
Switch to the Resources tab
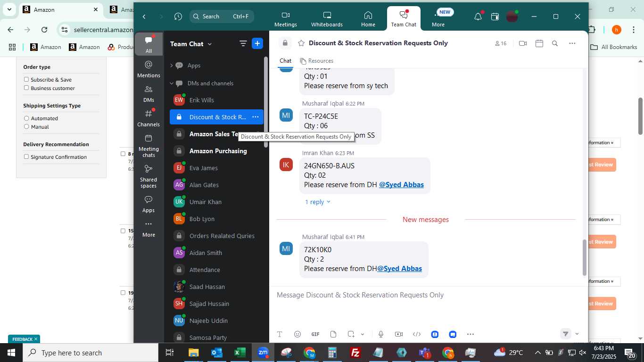click(x=317, y=61)
